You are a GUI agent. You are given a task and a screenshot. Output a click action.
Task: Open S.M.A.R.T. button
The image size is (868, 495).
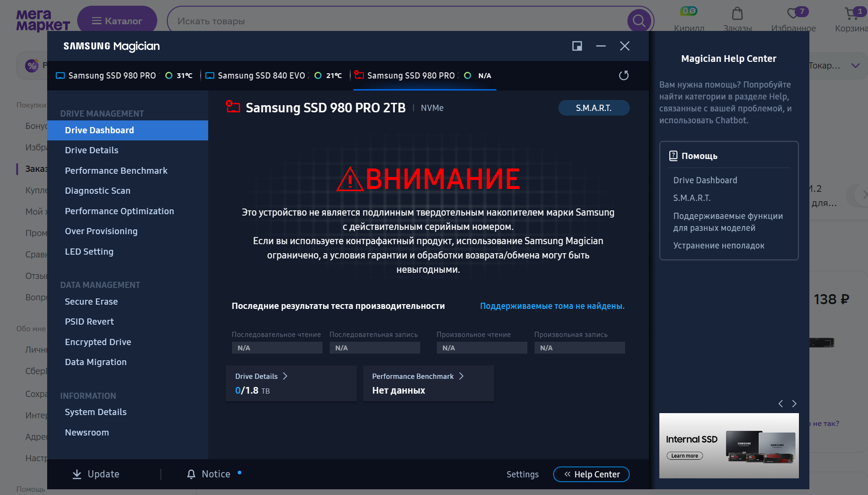click(x=594, y=108)
